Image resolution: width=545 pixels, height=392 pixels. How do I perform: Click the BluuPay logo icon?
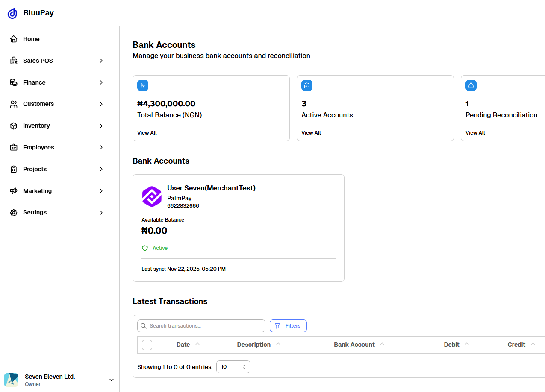(x=12, y=13)
